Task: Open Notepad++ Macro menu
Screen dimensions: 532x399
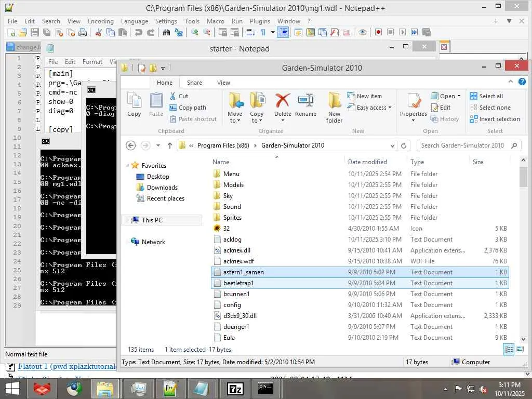Action: click(216, 21)
